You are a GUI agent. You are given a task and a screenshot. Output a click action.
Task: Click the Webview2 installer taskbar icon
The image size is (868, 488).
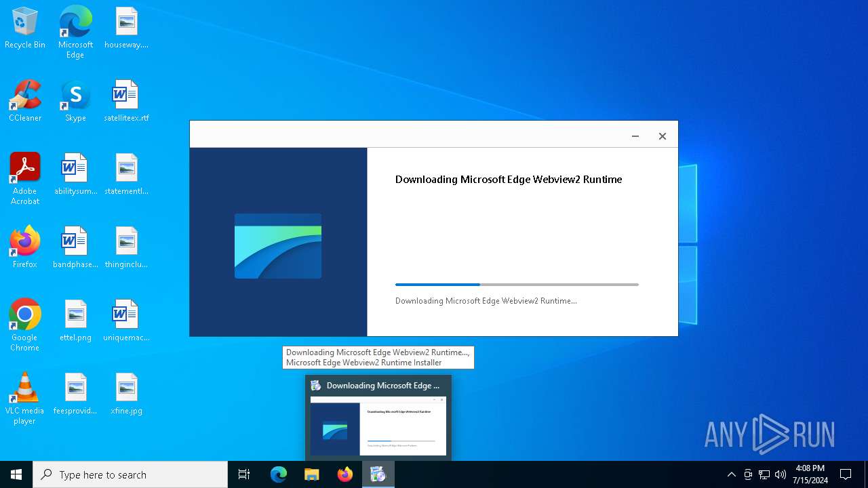coord(378,474)
